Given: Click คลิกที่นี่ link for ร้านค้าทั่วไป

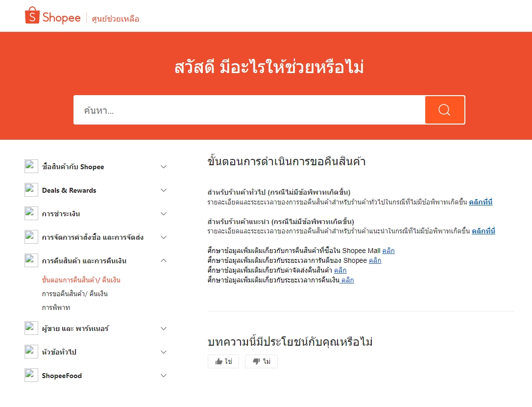Looking at the screenshot, I should click(x=481, y=202).
